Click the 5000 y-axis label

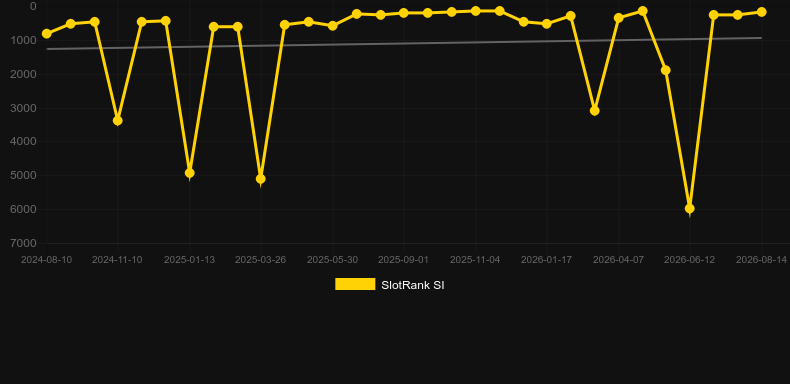tap(24, 175)
